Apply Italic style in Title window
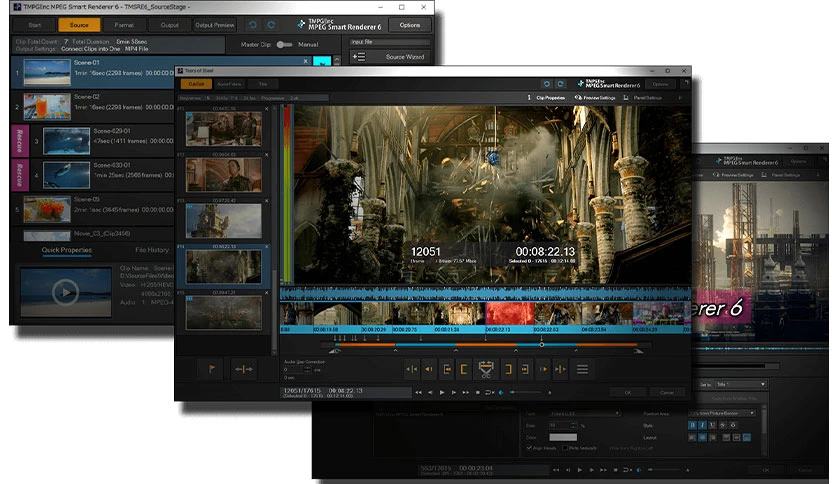 pos(702,425)
